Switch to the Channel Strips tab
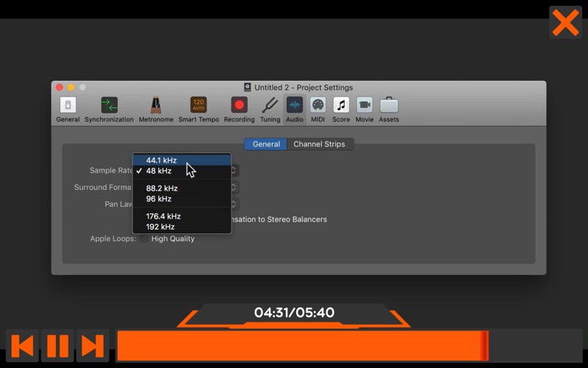Image resolution: width=588 pixels, height=368 pixels. 319,144
